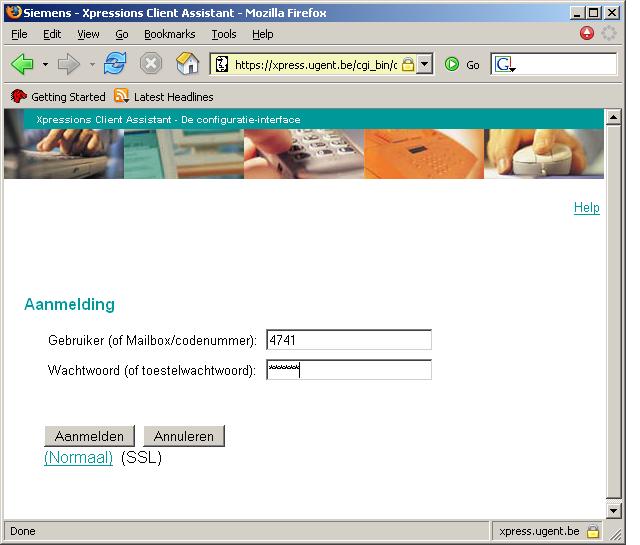Image resolution: width=640 pixels, height=545 pixels.
Task: Open the Getting Started bookmark
Action: [58, 97]
